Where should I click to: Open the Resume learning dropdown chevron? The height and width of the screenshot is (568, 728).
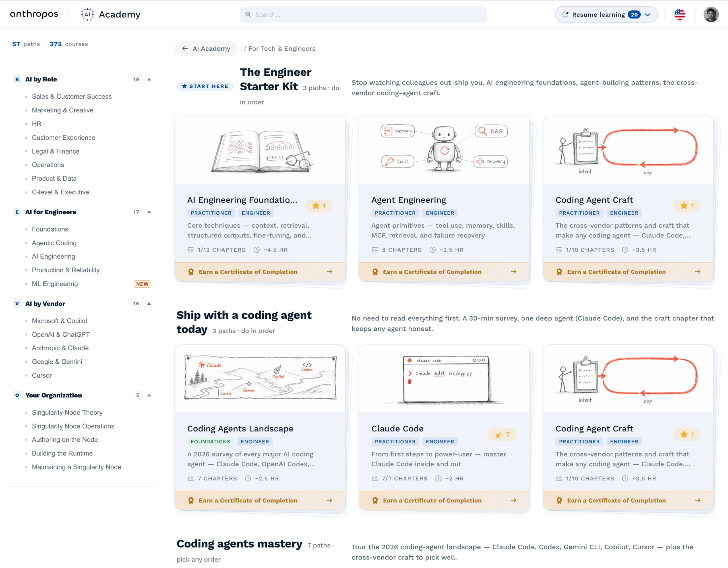pyautogui.click(x=648, y=15)
